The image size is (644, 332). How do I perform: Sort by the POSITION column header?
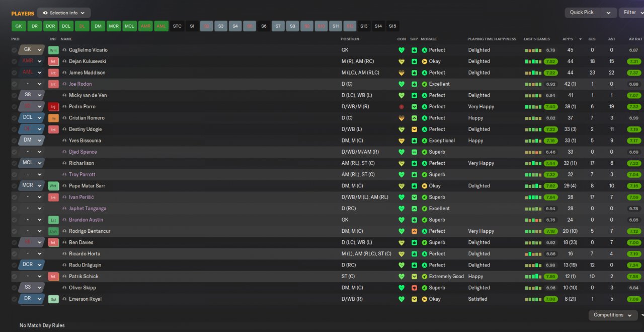pyautogui.click(x=350, y=39)
